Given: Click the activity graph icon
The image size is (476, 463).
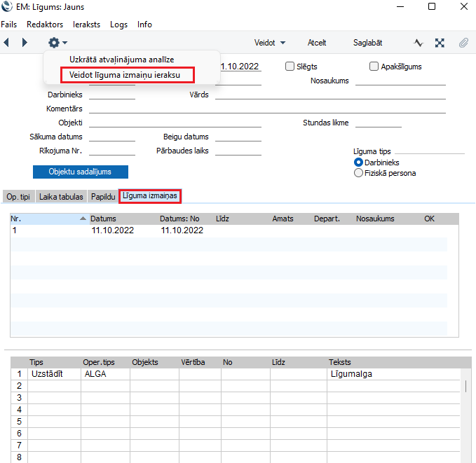Looking at the screenshot, I should 419,43.
